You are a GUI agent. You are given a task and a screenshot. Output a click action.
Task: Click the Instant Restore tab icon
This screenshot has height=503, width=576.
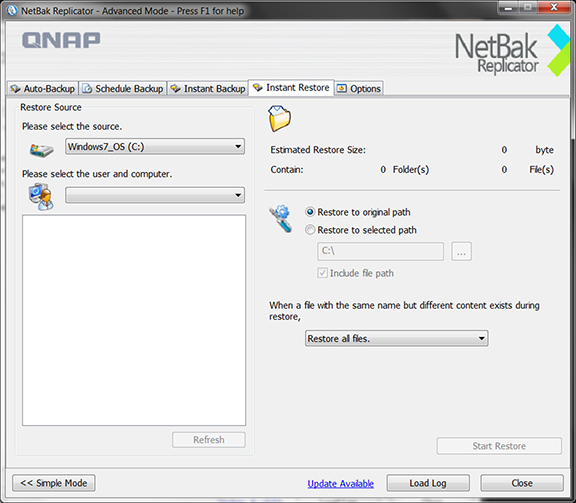pyautogui.click(x=258, y=87)
